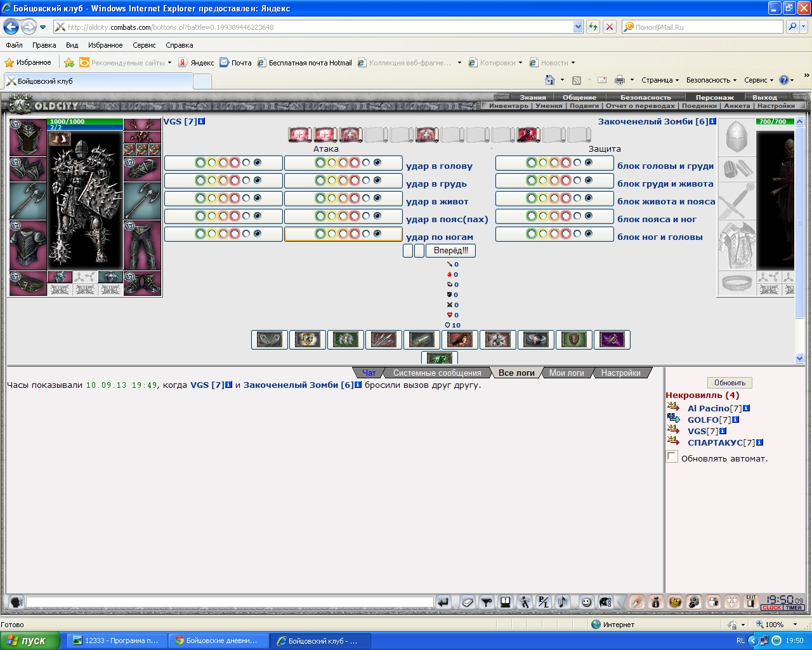Click the helmet menu icon
The image size is (812, 650).
tap(606, 602)
